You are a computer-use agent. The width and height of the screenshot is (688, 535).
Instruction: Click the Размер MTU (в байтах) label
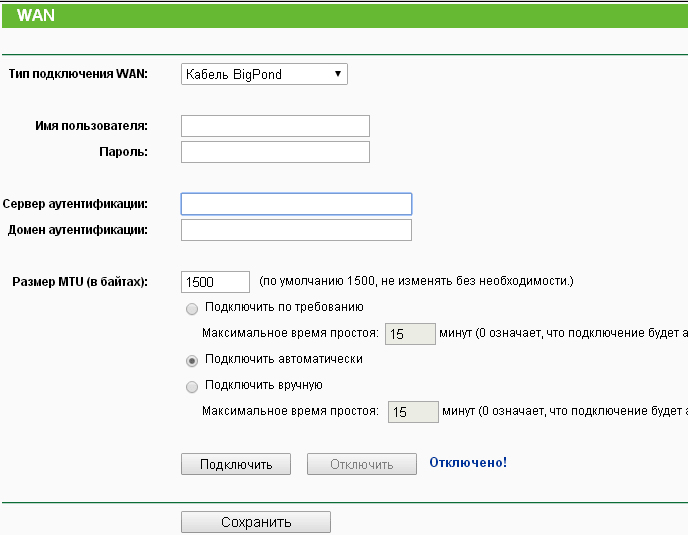[80, 282]
